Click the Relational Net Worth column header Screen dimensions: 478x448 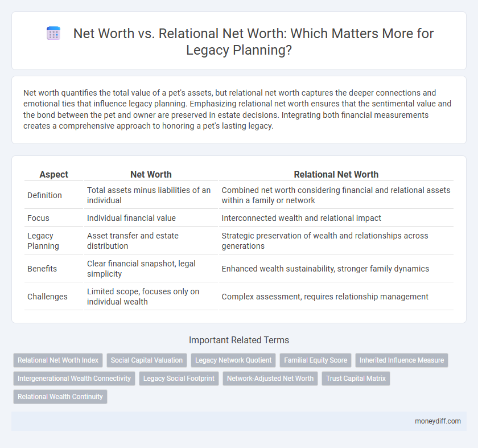pos(336,174)
